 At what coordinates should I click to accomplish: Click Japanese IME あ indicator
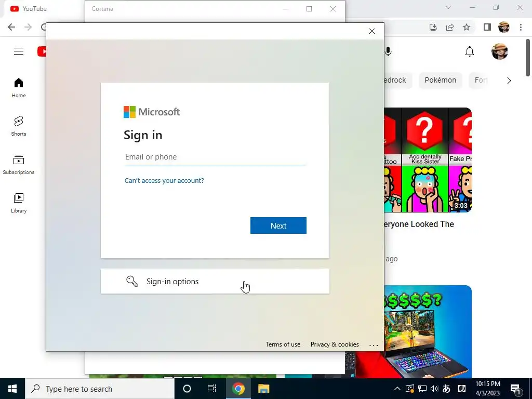point(446,389)
